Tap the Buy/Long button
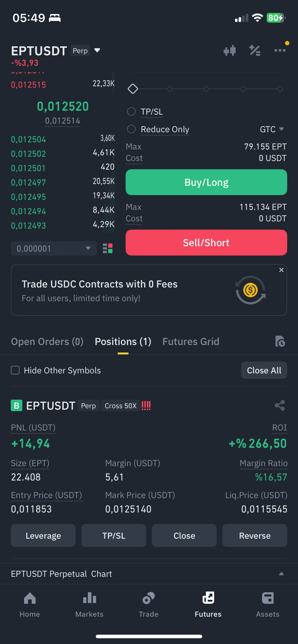The width and height of the screenshot is (298, 644). click(x=206, y=182)
